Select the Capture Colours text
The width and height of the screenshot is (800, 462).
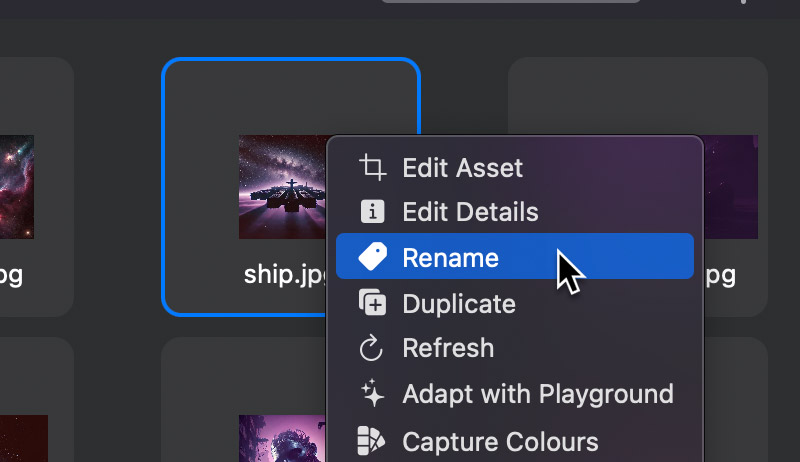click(x=500, y=440)
